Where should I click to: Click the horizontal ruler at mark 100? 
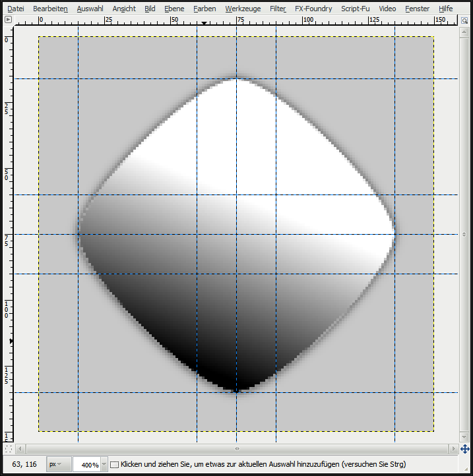(308, 20)
